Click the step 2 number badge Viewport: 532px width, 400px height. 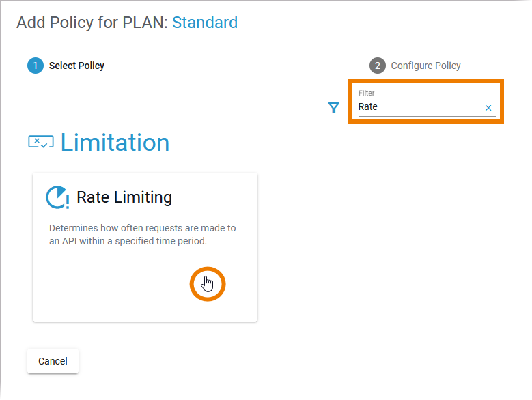pos(377,66)
